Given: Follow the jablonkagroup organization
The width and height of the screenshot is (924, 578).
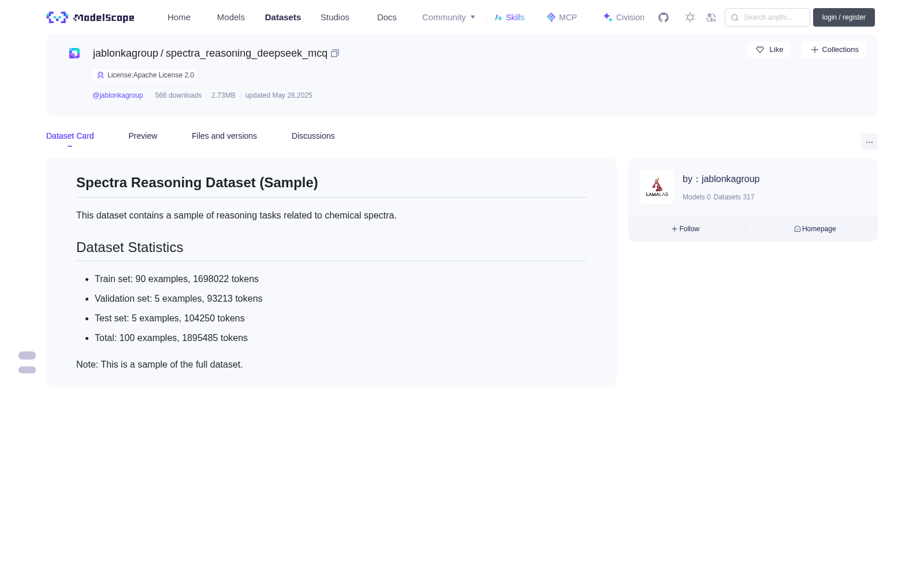Looking at the screenshot, I should (x=685, y=229).
